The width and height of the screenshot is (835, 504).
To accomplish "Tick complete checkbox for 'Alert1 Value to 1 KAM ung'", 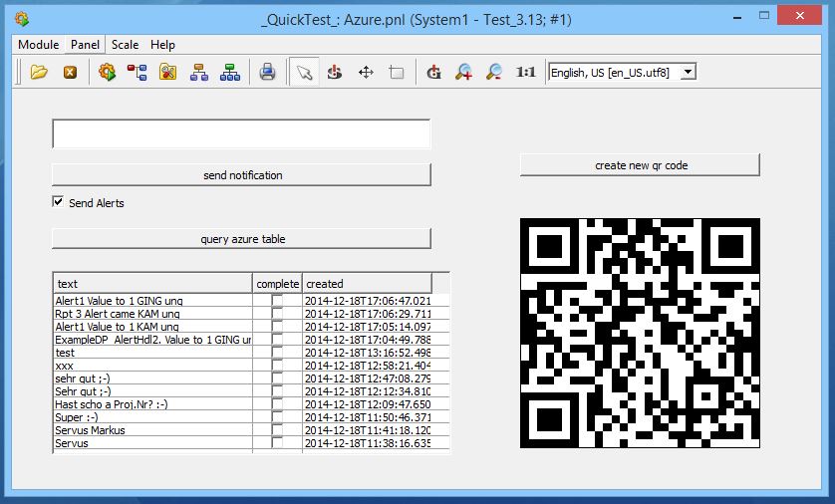I will tap(277, 327).
